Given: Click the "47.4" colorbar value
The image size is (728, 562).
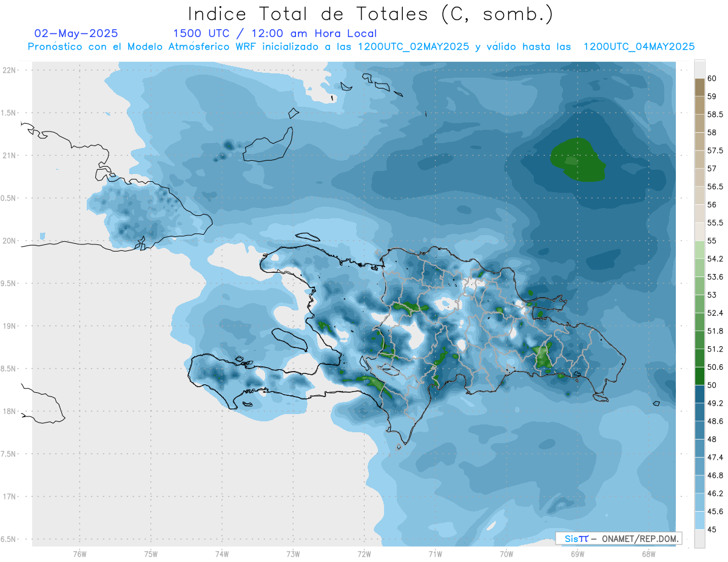Looking at the screenshot, I should click(x=715, y=457).
